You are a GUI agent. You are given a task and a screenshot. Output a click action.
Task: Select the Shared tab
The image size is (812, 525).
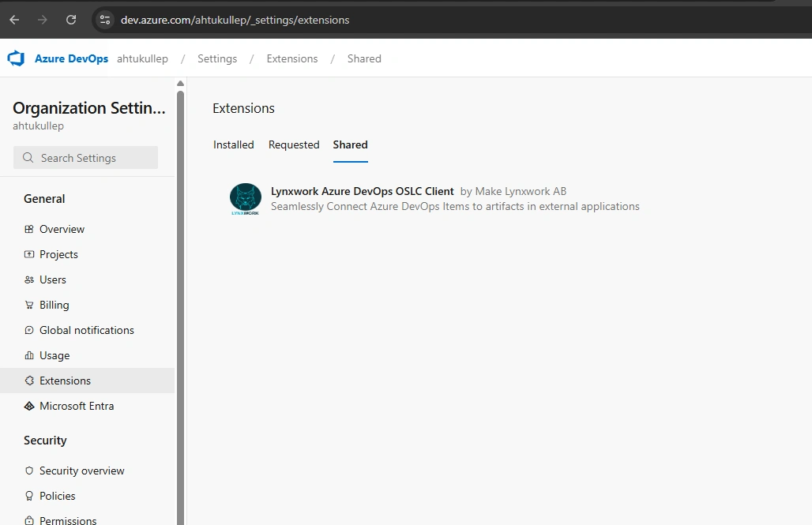[x=350, y=145]
